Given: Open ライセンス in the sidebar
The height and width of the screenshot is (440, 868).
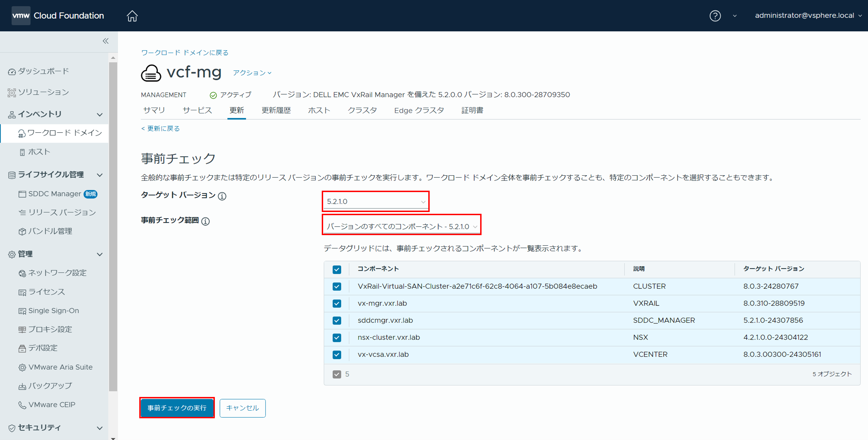Looking at the screenshot, I should [x=42, y=292].
